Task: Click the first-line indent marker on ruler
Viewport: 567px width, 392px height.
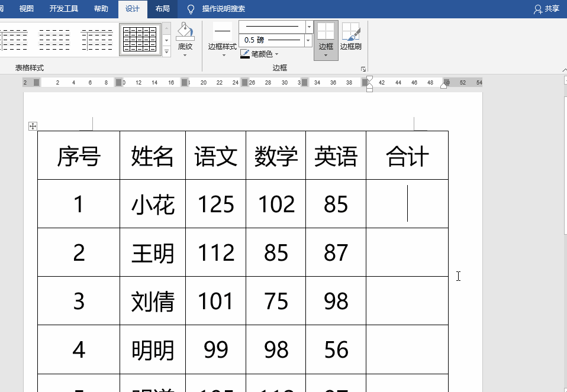Action: [369, 79]
